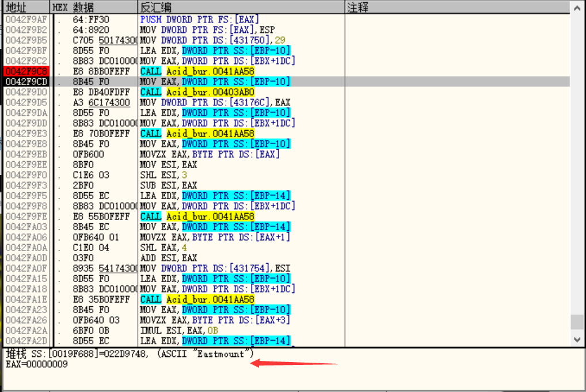
Task: Click MOV DWORD PTR DS:[431754],ESI instruction
Action: (x=215, y=268)
